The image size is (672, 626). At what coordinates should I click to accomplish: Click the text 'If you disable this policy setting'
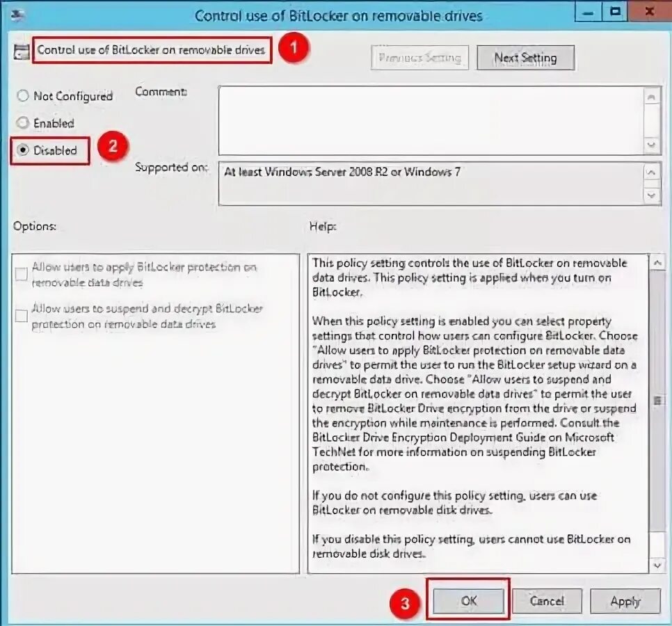(471, 546)
